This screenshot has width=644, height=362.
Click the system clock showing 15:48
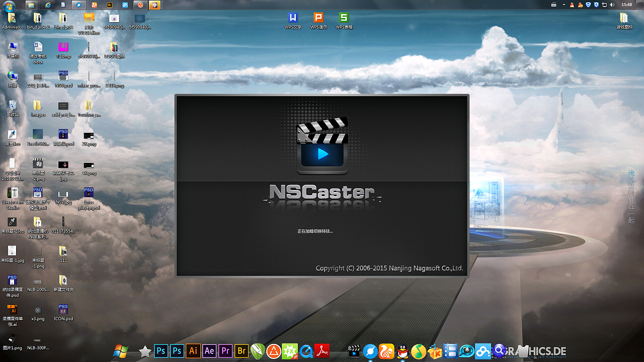point(626,5)
